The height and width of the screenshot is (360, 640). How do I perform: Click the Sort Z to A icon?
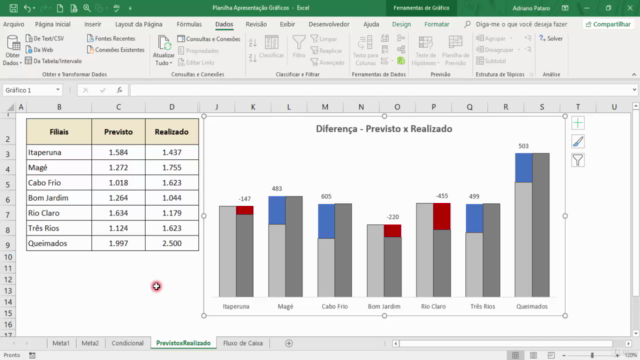(x=253, y=58)
